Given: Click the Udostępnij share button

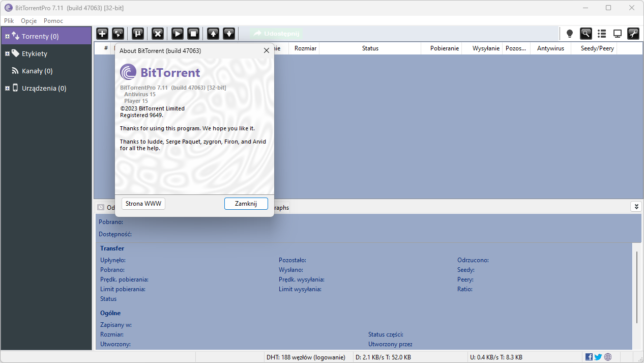Looking at the screenshot, I should (277, 34).
